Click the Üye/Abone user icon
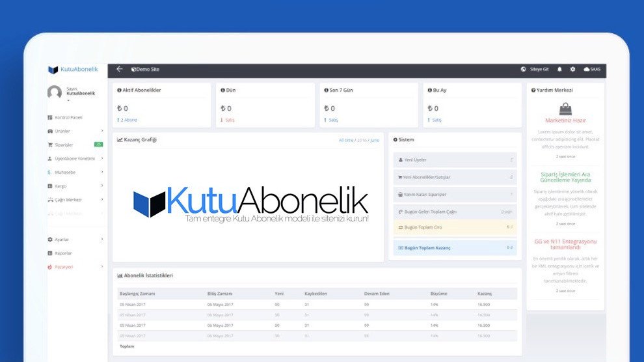 click(50, 159)
